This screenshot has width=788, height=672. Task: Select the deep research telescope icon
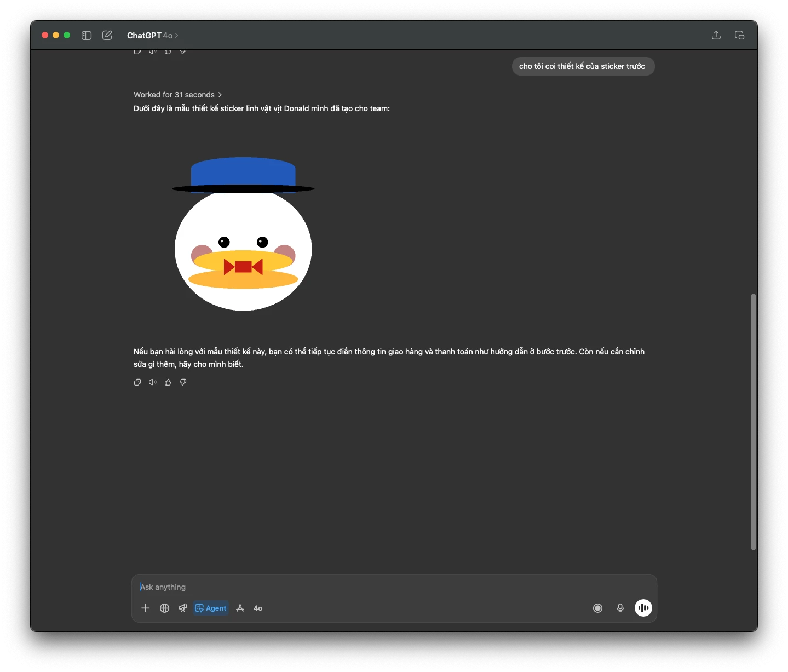pos(183,608)
